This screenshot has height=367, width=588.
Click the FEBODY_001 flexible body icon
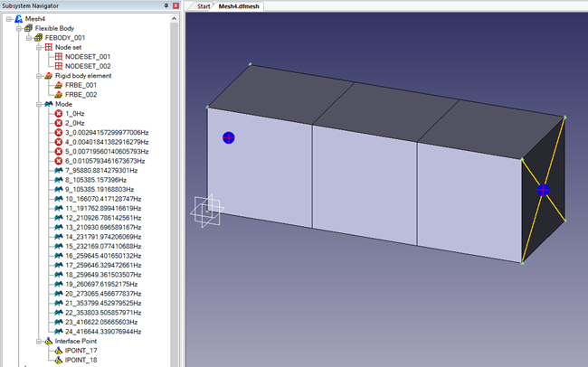(x=38, y=37)
